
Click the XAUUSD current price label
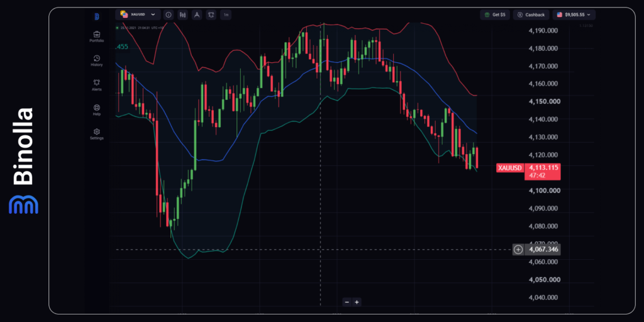pyautogui.click(x=509, y=168)
